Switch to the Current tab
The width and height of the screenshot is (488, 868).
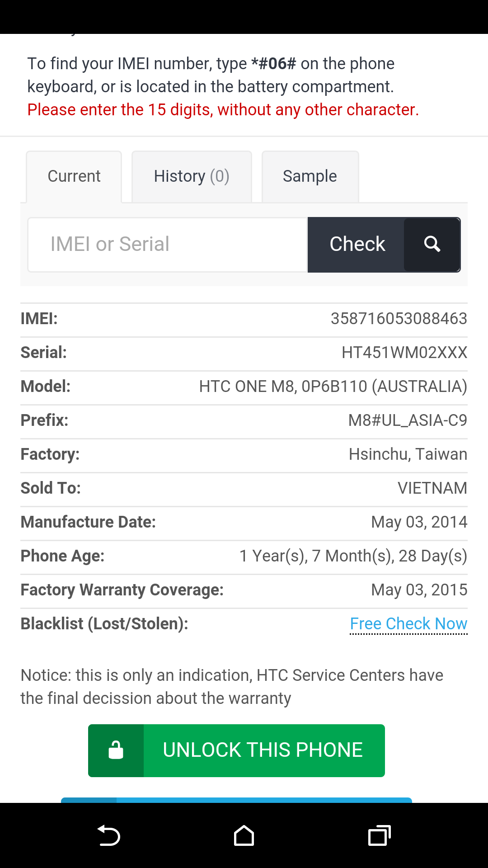pos(74,176)
